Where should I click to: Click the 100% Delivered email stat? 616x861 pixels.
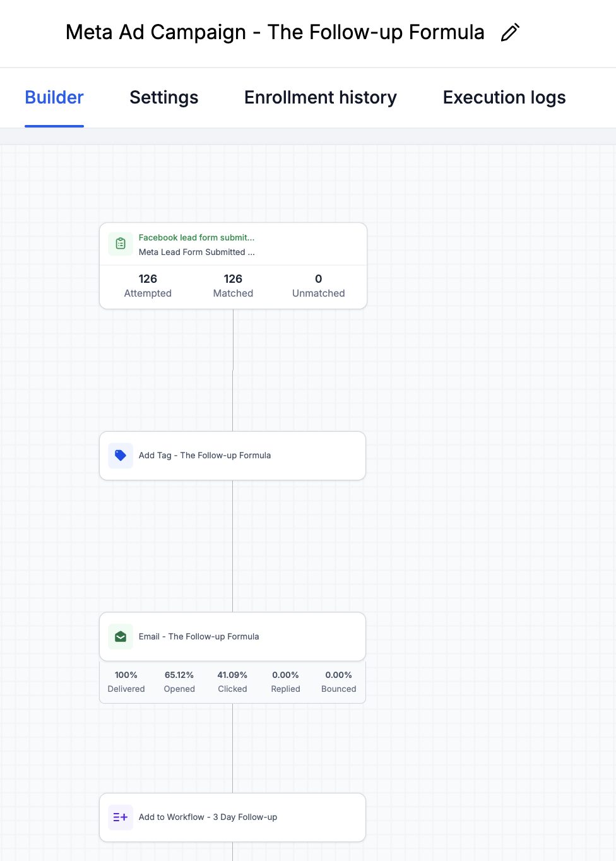126,682
